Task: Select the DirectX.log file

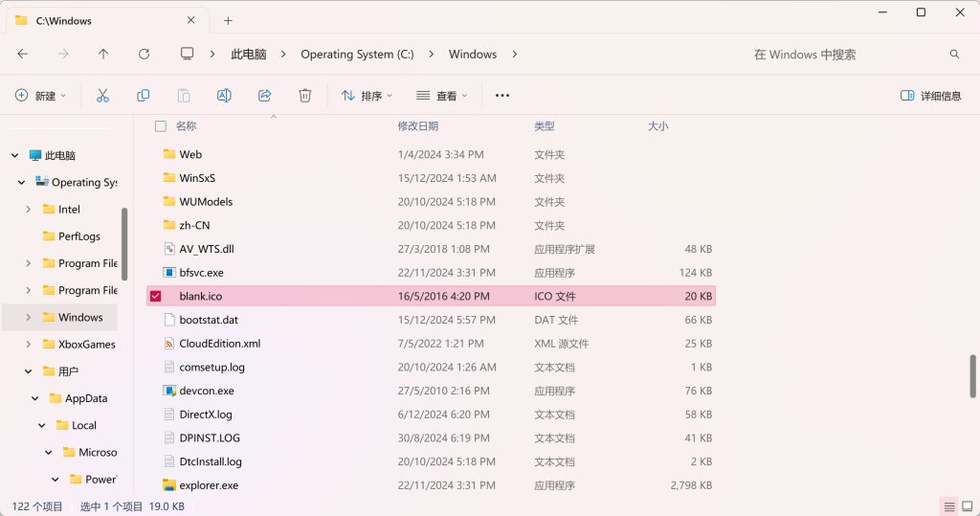Action: pyautogui.click(x=432, y=415)
